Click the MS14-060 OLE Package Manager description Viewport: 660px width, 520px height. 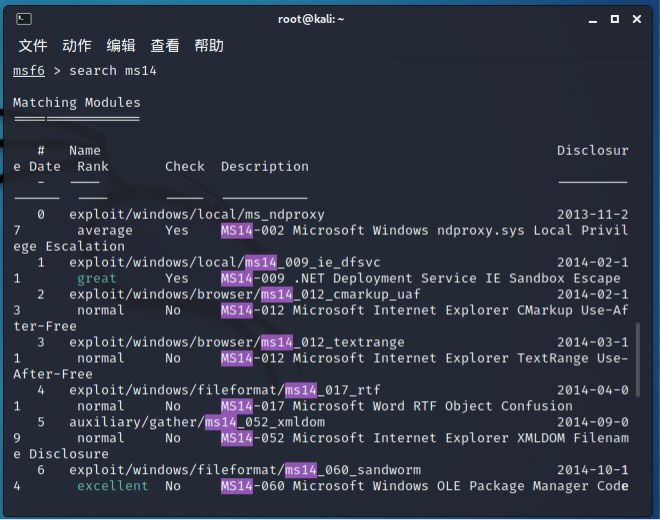(425, 486)
